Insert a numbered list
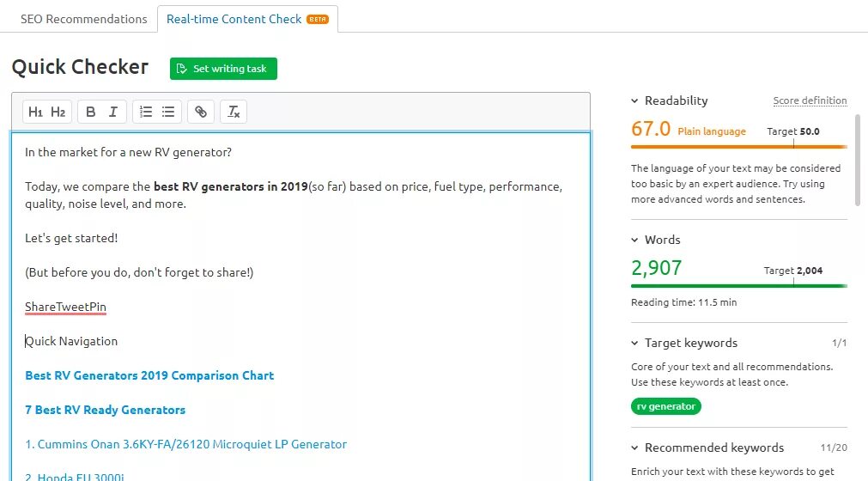Image resolution: width=868 pixels, height=481 pixels. pyautogui.click(x=146, y=112)
